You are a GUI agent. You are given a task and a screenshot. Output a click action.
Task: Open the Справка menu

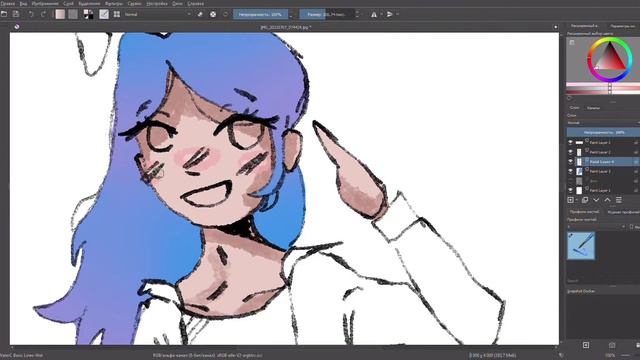coord(196,3)
